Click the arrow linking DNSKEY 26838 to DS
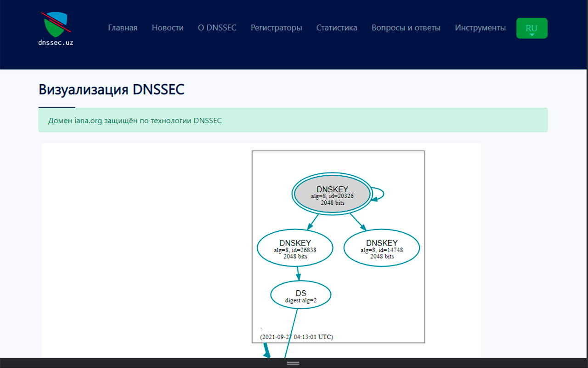This screenshot has width=588, height=368. 298,274
